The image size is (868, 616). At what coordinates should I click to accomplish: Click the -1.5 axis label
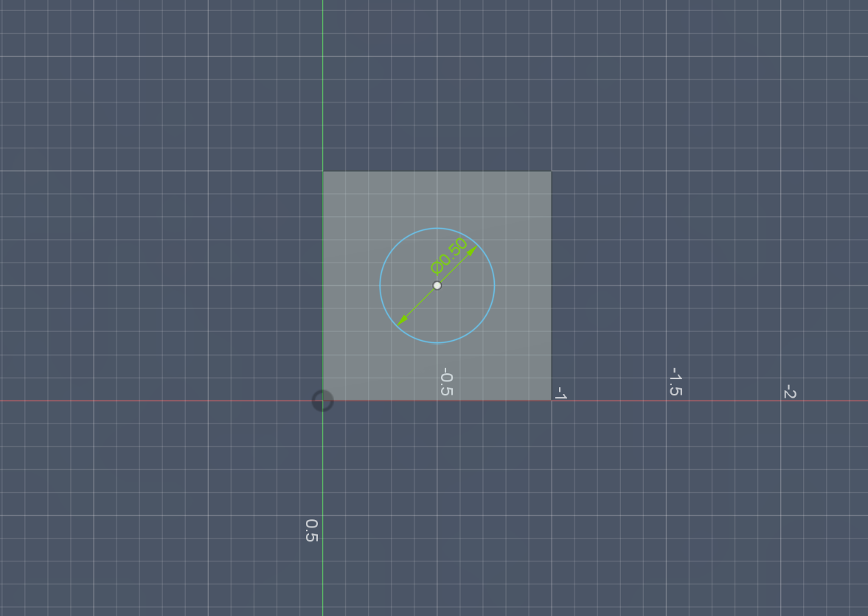tap(675, 381)
